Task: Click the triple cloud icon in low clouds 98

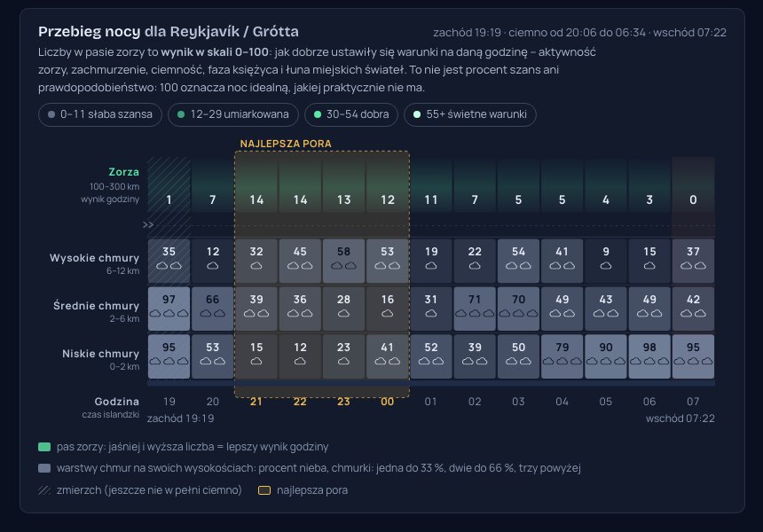Action: click(649, 361)
